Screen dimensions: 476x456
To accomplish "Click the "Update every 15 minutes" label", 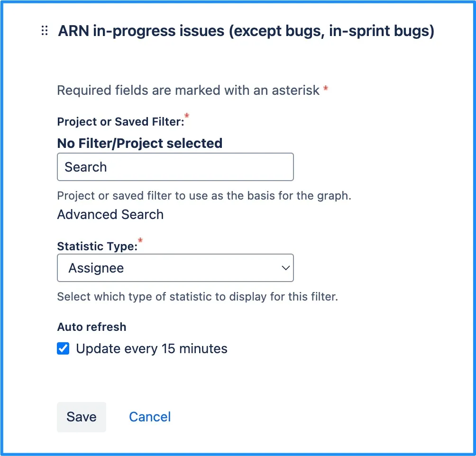I will 152,349.
